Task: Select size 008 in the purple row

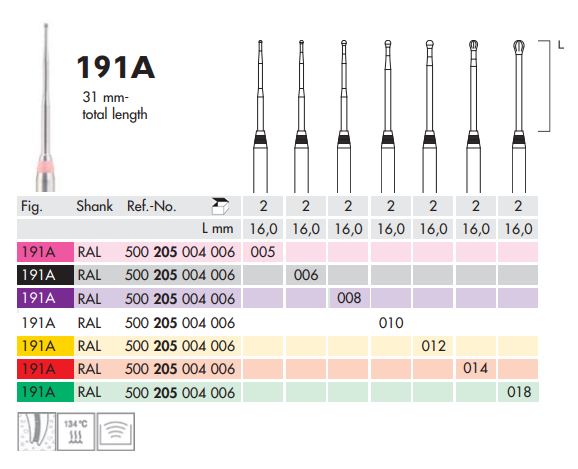Action: [x=349, y=298]
